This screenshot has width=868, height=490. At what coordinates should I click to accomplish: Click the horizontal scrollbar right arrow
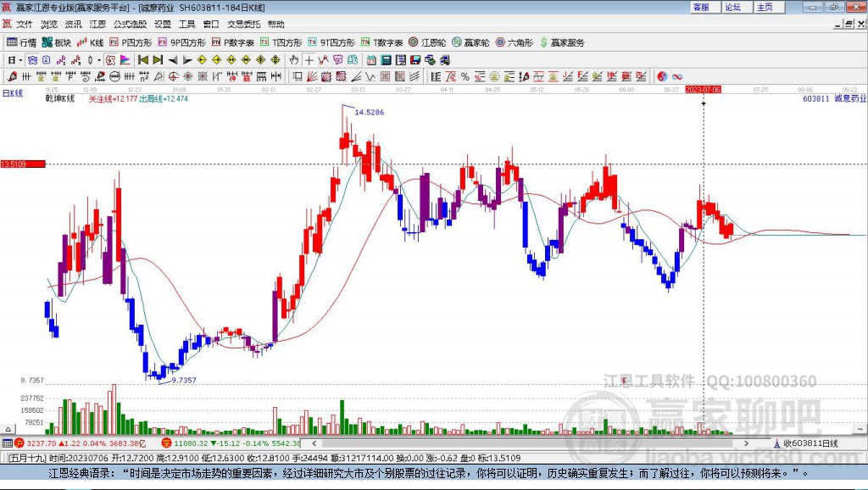point(746,443)
